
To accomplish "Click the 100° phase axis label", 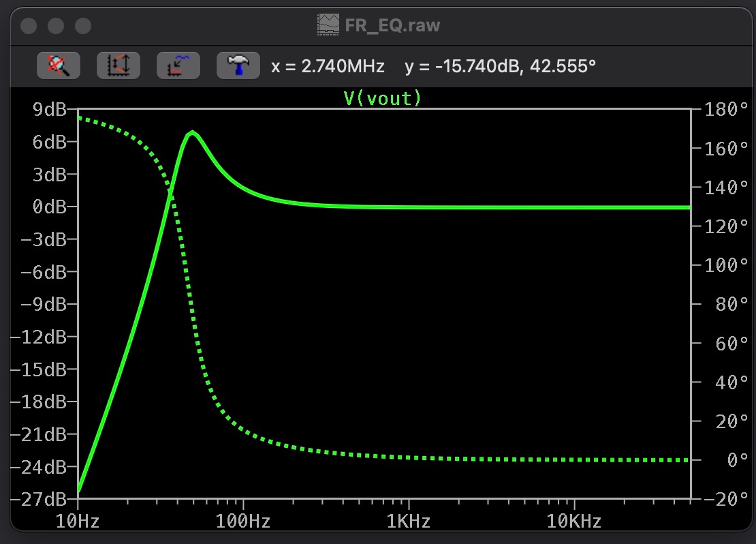I will click(x=726, y=265).
